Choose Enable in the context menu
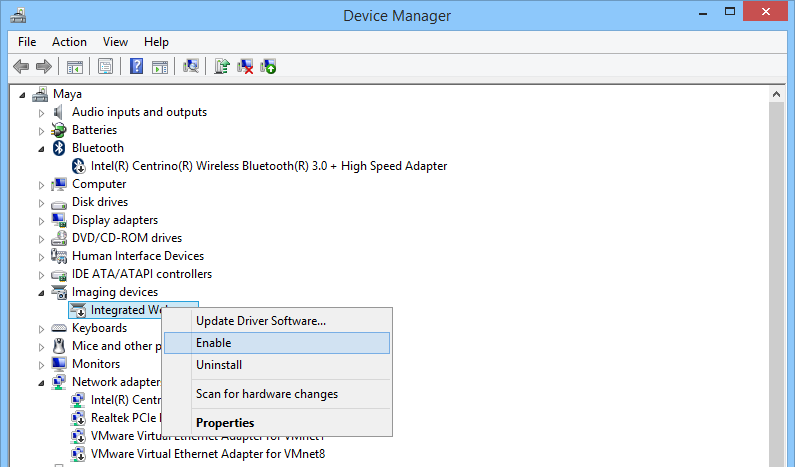The image size is (795, 467). [x=214, y=343]
